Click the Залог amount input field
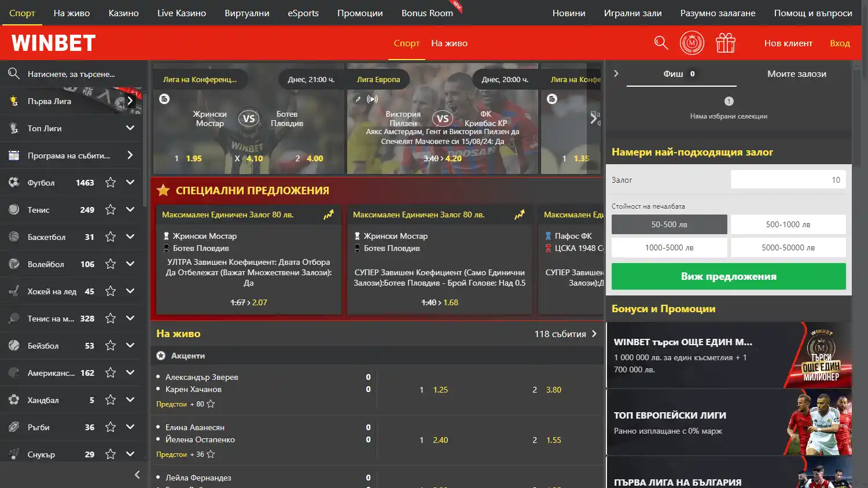 pos(788,180)
